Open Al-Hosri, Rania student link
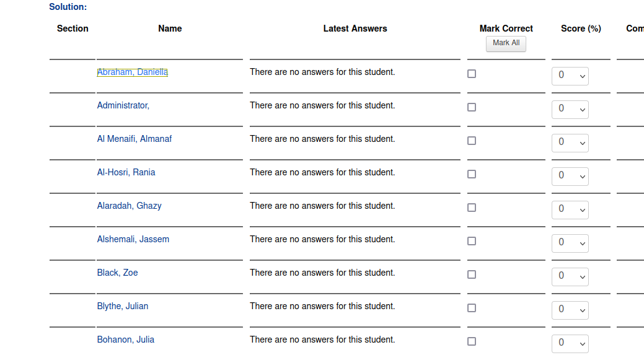 tap(126, 172)
